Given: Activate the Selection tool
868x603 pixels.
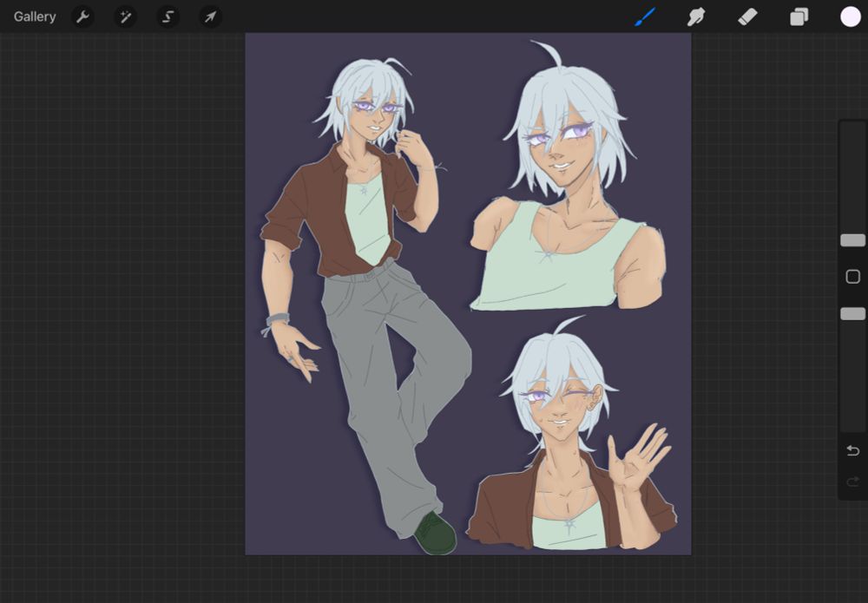Looking at the screenshot, I should 168,16.
